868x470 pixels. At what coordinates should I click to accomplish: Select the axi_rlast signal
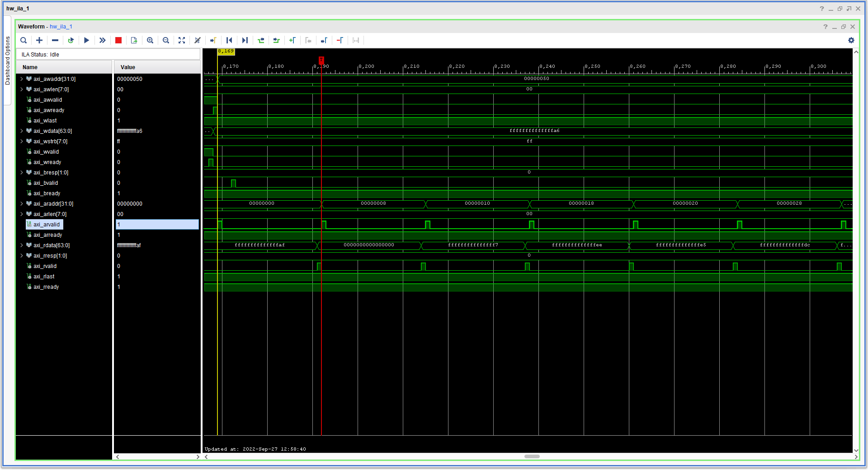[x=44, y=277]
